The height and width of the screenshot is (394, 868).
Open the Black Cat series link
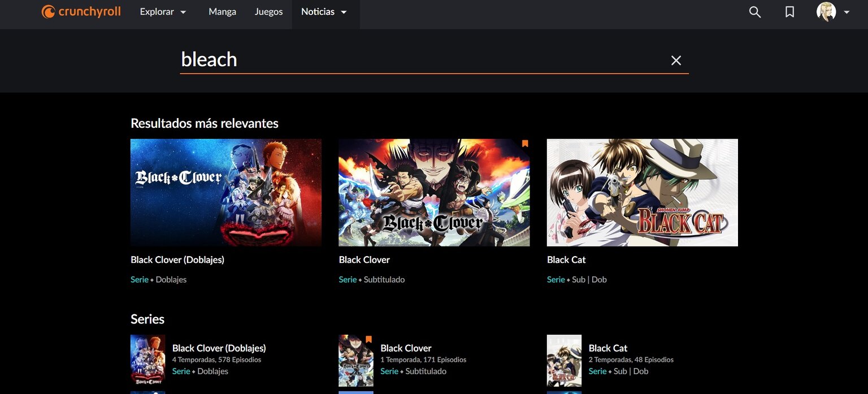tap(566, 259)
